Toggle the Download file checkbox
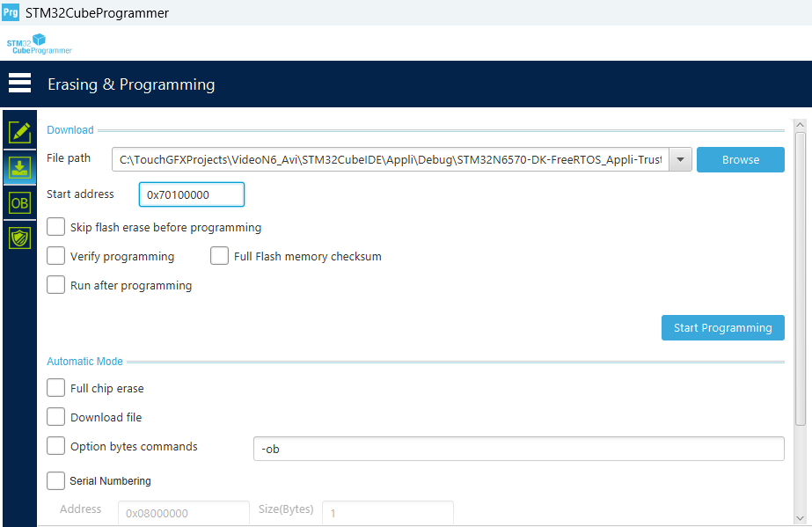Viewport: 812px width, 527px height. tap(56, 417)
